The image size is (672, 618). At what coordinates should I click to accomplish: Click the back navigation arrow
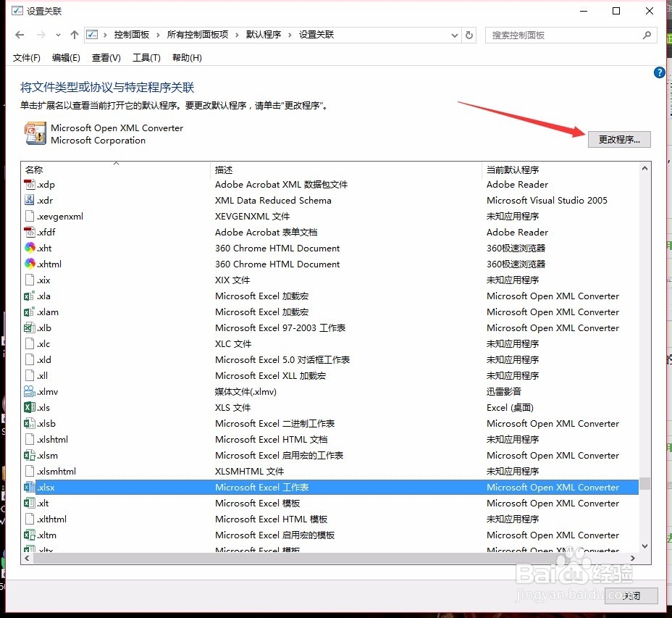tap(19, 34)
